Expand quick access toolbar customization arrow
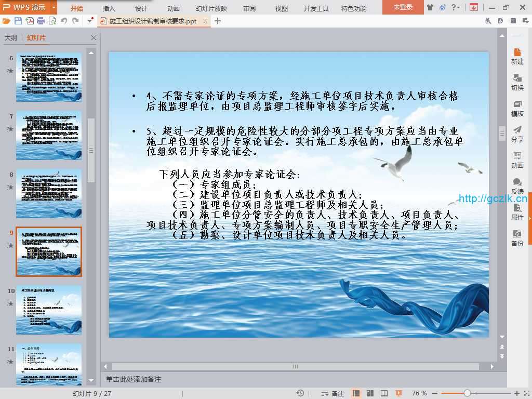The height and width of the screenshot is (399, 532). tap(89, 21)
